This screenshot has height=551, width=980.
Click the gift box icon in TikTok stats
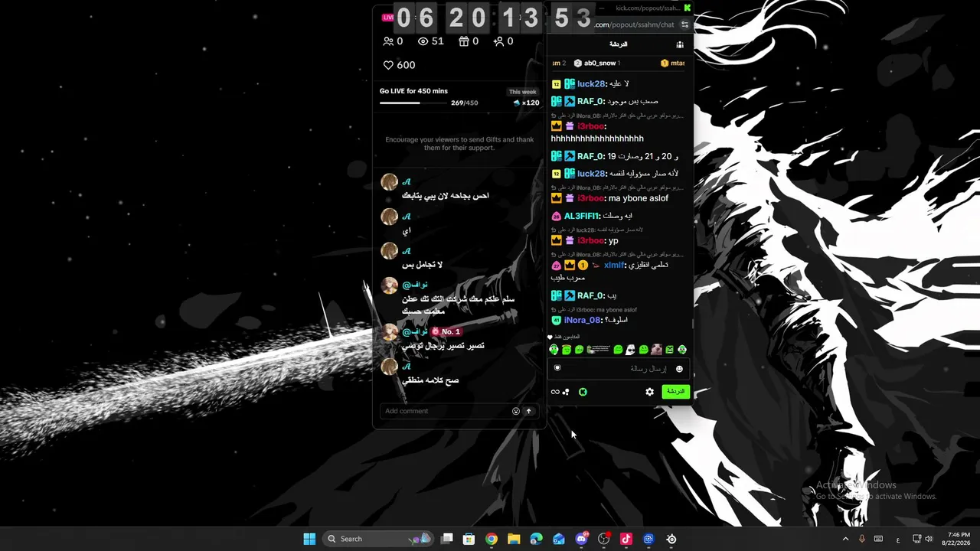(463, 41)
